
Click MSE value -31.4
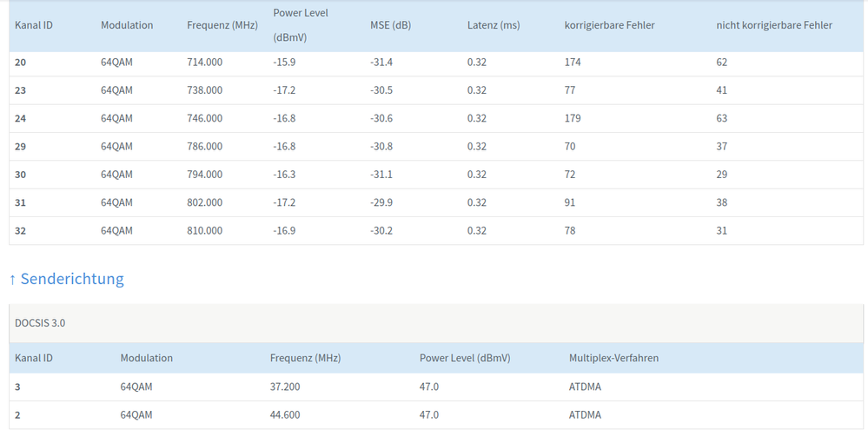[381, 62]
